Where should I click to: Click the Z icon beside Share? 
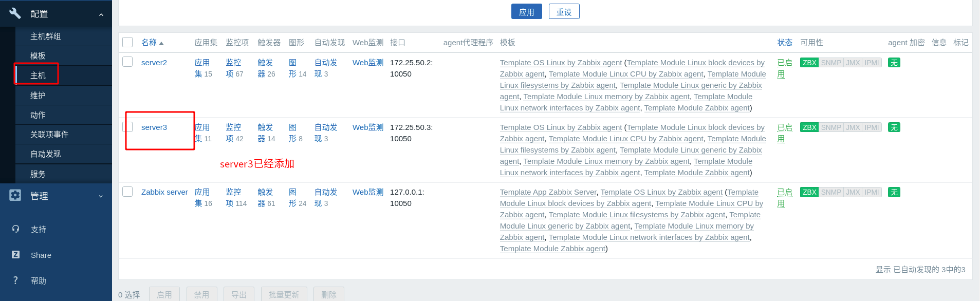click(15, 254)
